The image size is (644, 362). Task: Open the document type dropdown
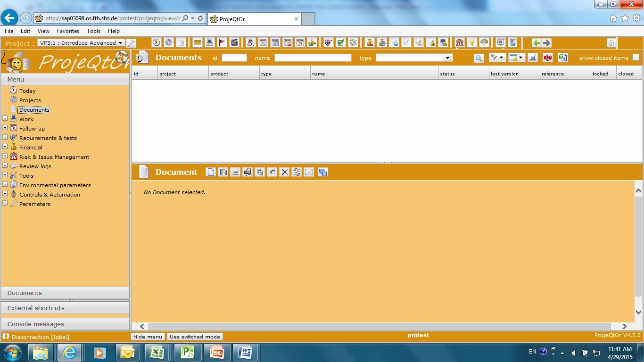[x=448, y=58]
